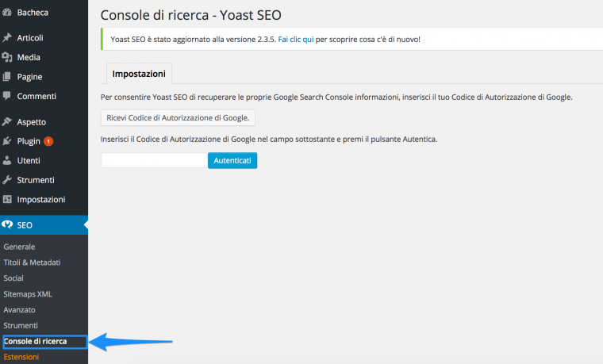Screen dimensions: 603x364
Task: Click the Autenticati button
Action: [x=232, y=160]
